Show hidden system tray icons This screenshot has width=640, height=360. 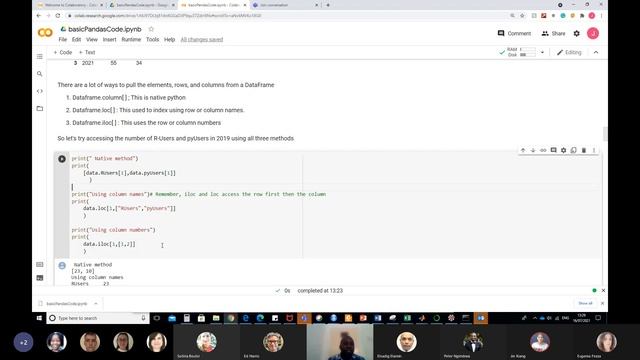click(534, 318)
